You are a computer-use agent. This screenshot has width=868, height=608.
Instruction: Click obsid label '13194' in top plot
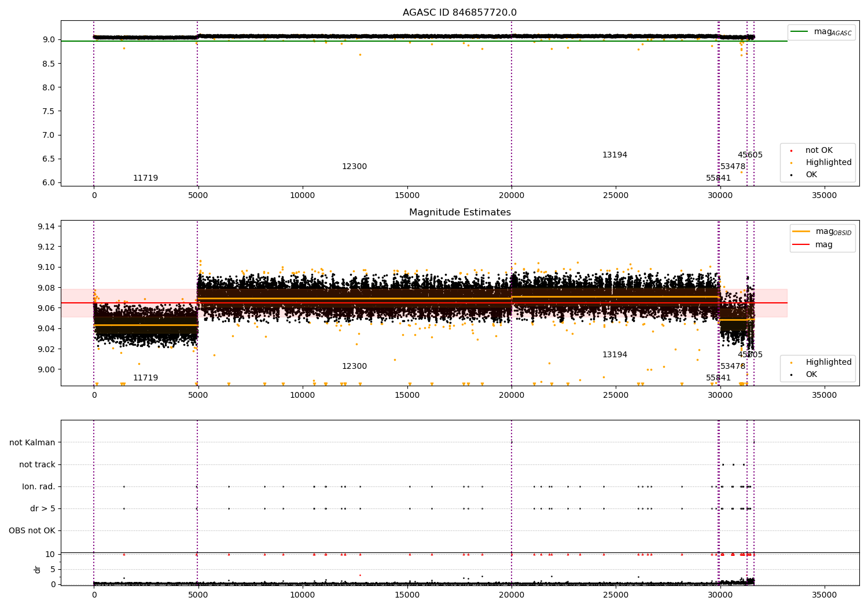[615, 155]
